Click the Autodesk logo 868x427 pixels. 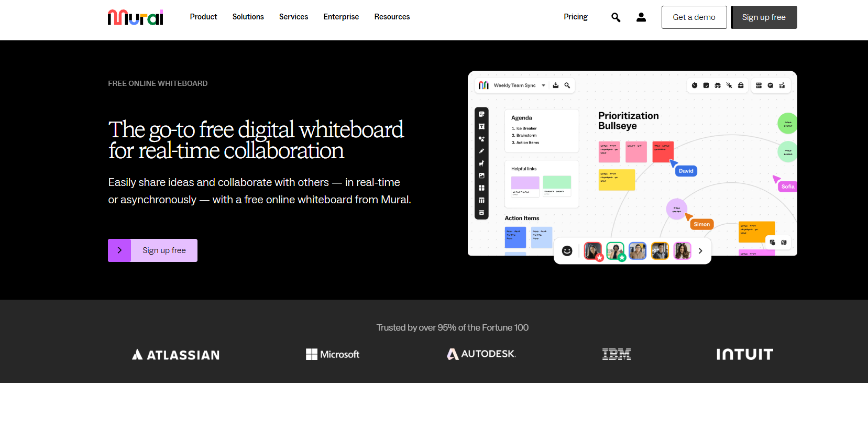pyautogui.click(x=481, y=354)
